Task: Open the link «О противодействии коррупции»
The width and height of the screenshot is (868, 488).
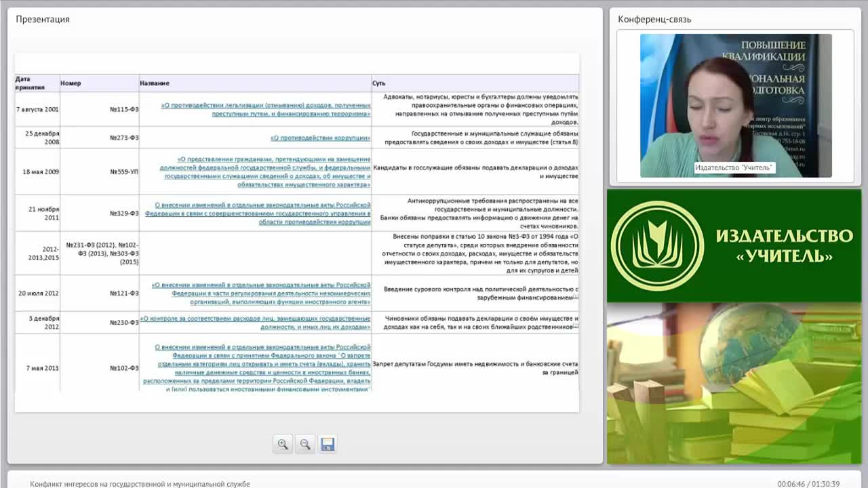Action: [320, 138]
